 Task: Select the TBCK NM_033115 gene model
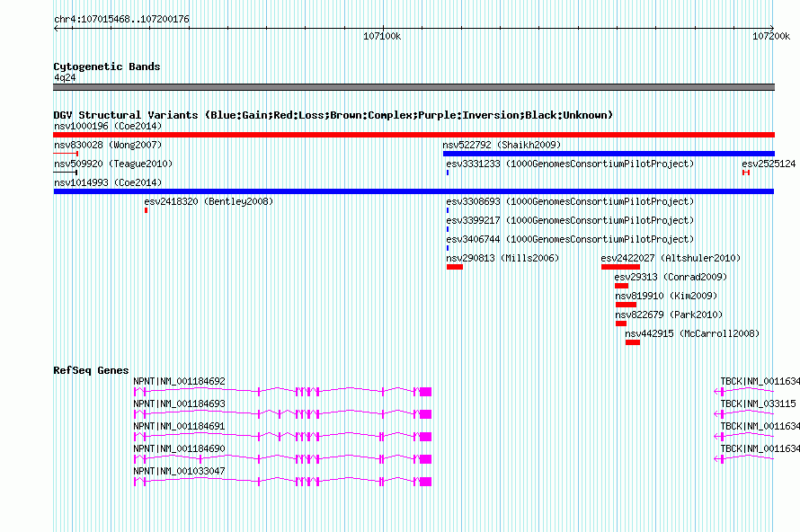[x=744, y=414]
